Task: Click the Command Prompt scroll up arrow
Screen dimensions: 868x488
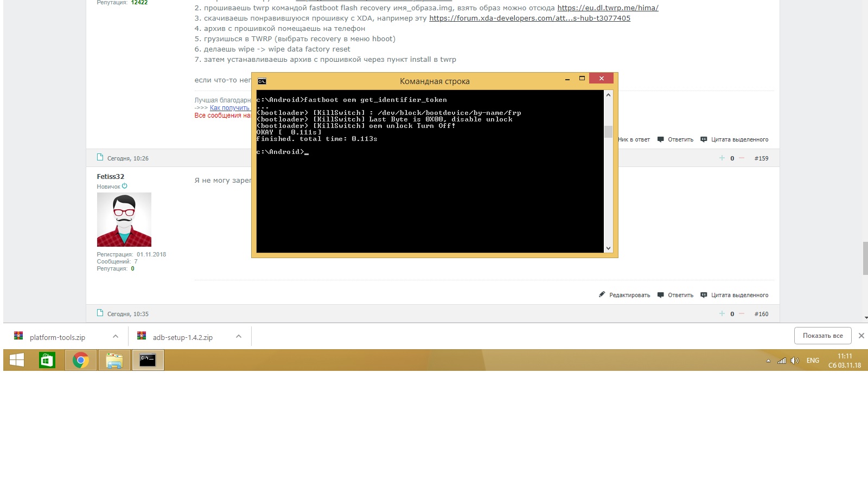Action: click(608, 95)
